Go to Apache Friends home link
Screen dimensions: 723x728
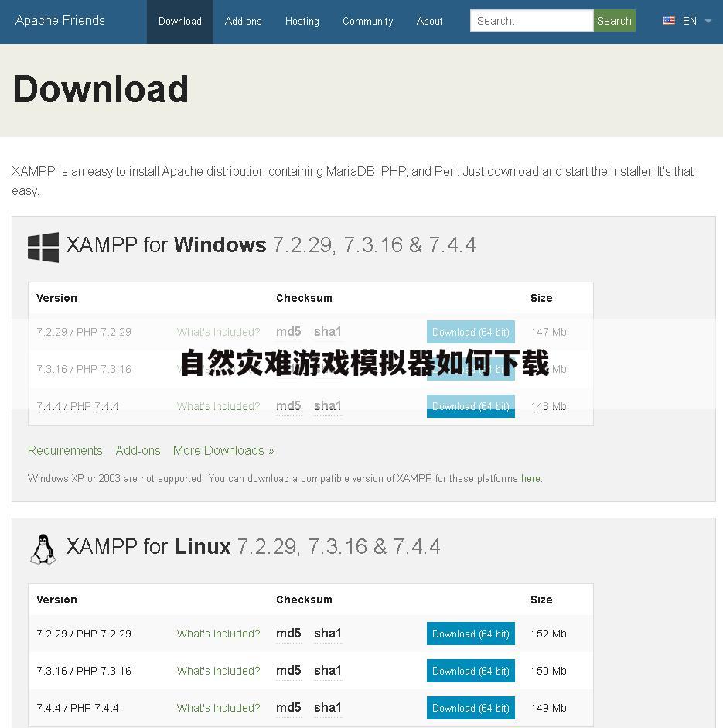click(60, 20)
